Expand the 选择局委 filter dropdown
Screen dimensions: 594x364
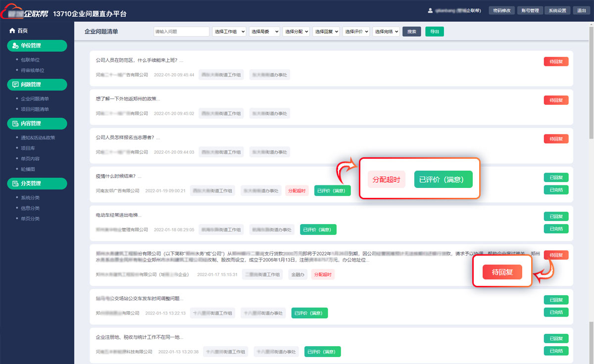pyautogui.click(x=264, y=32)
